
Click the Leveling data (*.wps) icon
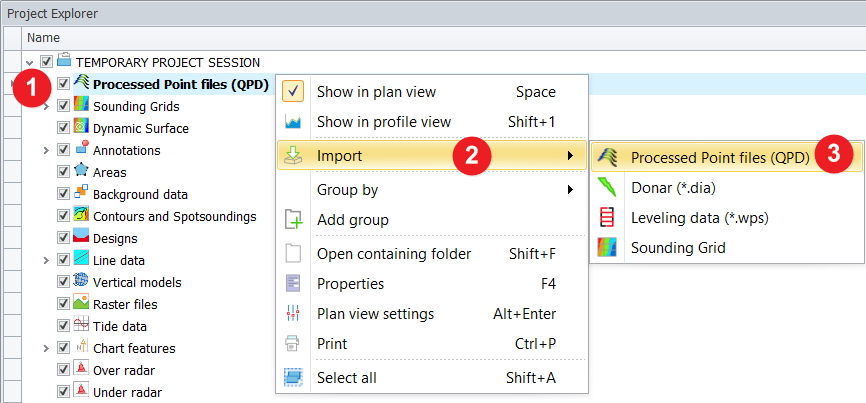pyautogui.click(x=607, y=217)
